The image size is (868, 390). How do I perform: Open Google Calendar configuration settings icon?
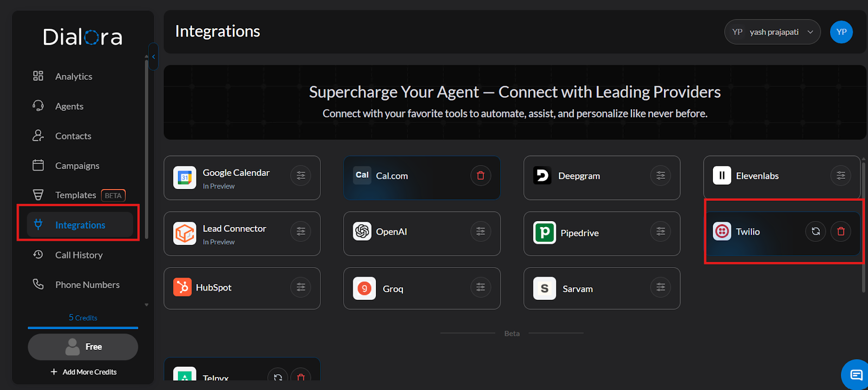coord(301,175)
